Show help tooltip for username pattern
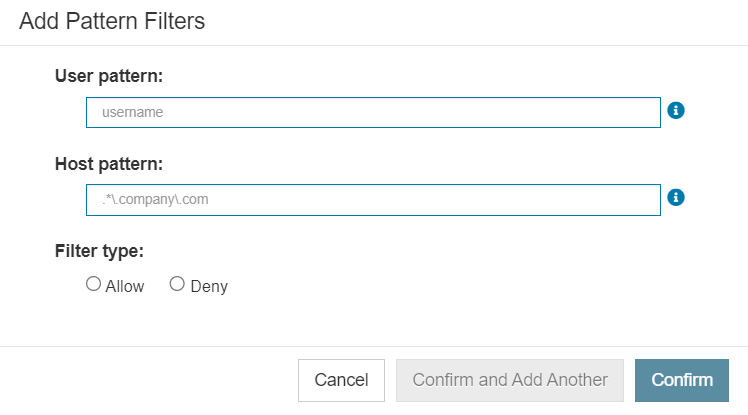The width and height of the screenshot is (748, 415). [675, 111]
